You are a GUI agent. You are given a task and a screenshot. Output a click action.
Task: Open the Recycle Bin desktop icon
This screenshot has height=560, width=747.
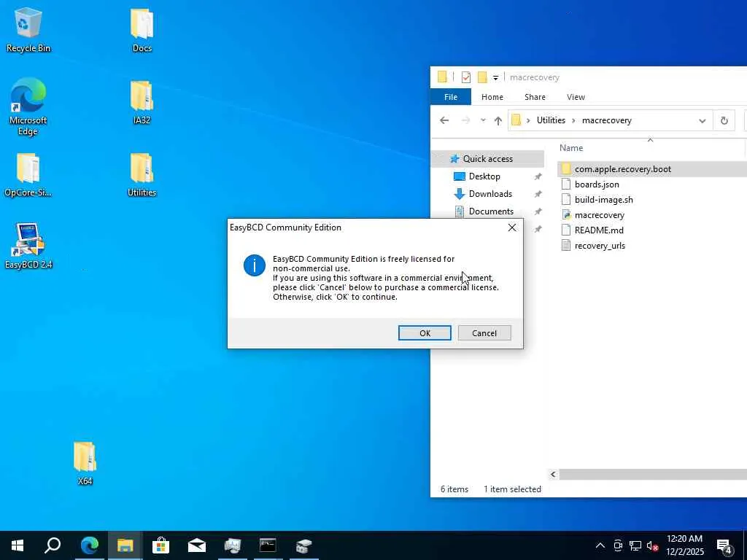tap(28, 29)
